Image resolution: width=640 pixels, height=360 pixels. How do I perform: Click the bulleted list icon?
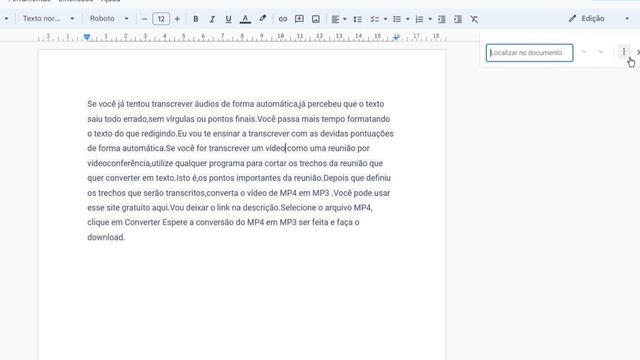coord(397,19)
